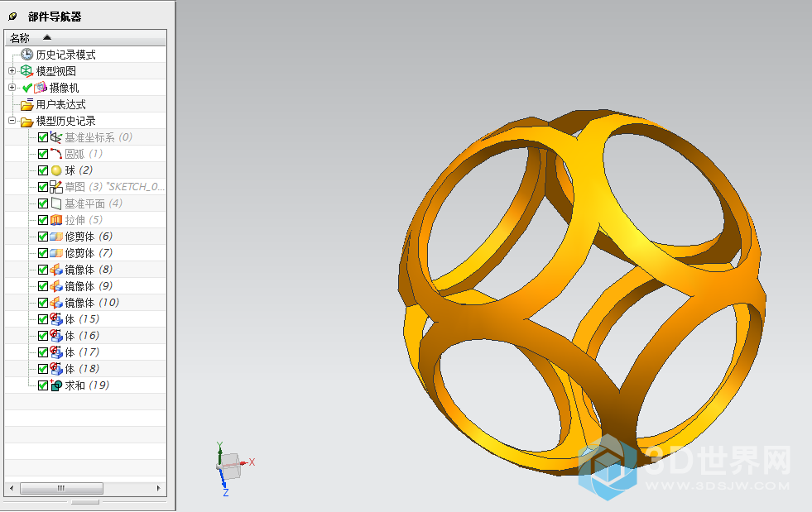Click the 历史记录模式 clock icon
The image size is (812, 512).
[27, 55]
